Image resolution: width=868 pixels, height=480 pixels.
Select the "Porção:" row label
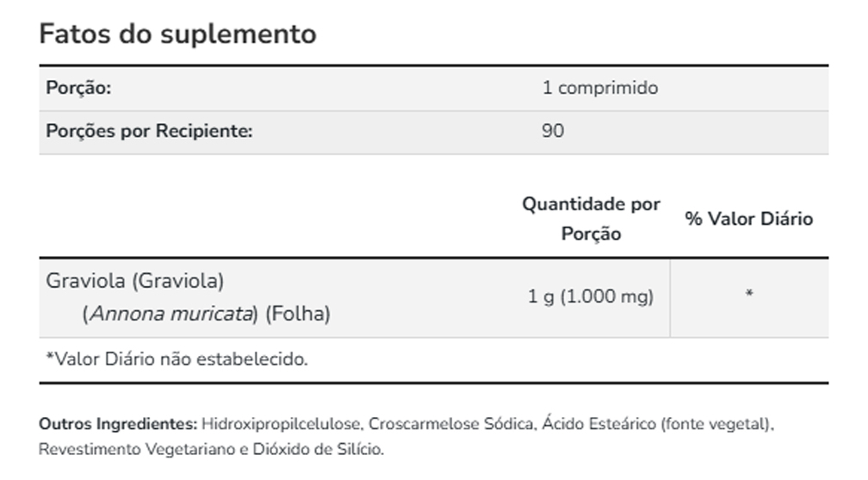[78, 89]
